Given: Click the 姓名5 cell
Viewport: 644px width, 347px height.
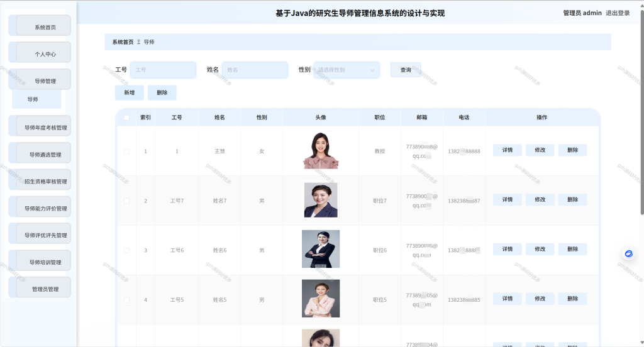Looking at the screenshot, I should pos(219,300).
